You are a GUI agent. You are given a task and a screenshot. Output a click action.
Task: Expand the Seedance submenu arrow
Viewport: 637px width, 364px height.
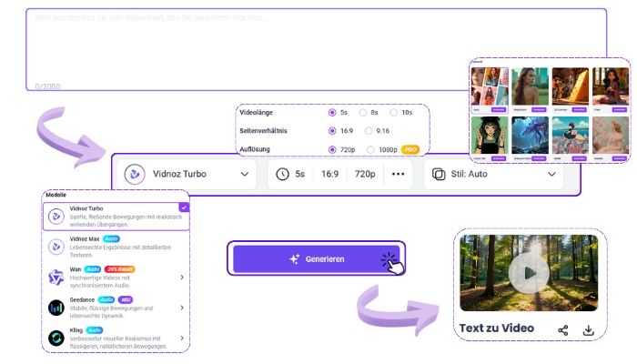[x=181, y=307]
